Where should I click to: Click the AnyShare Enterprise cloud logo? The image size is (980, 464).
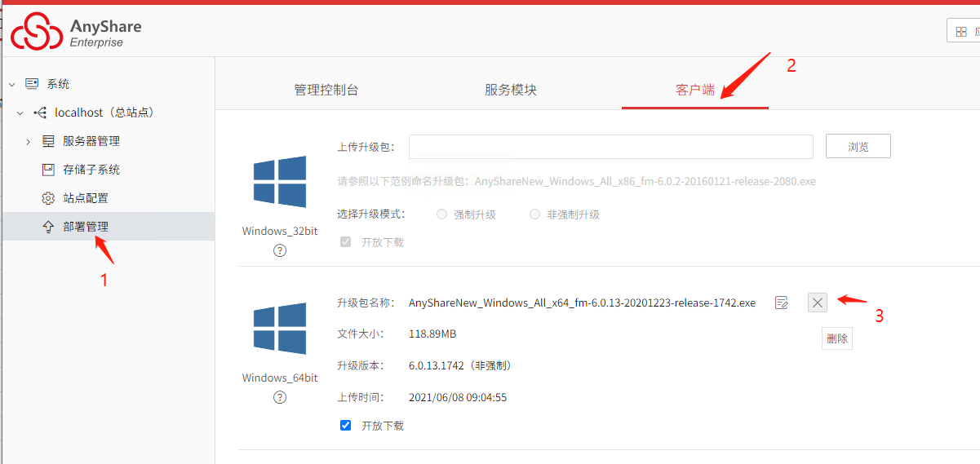point(36,31)
